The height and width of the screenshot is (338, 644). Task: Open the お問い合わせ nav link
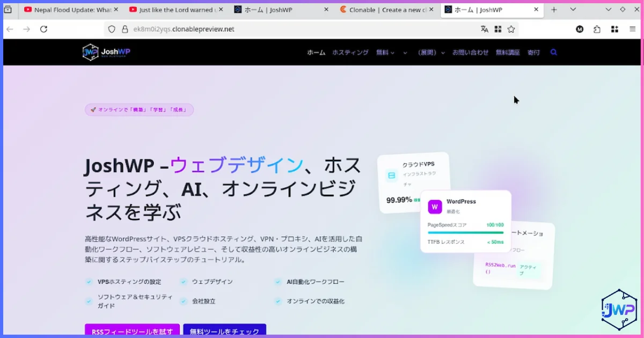tap(470, 53)
